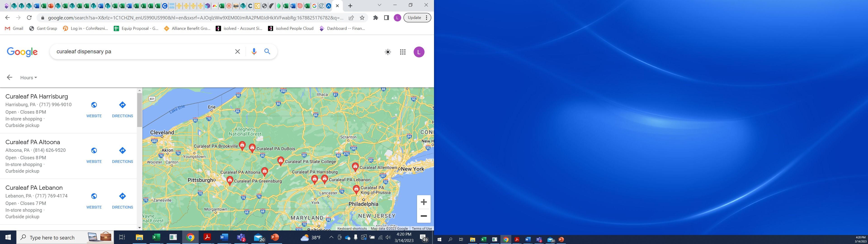868x244 pixels.
Task: Toggle Chrome side panel
Action: 386,18
